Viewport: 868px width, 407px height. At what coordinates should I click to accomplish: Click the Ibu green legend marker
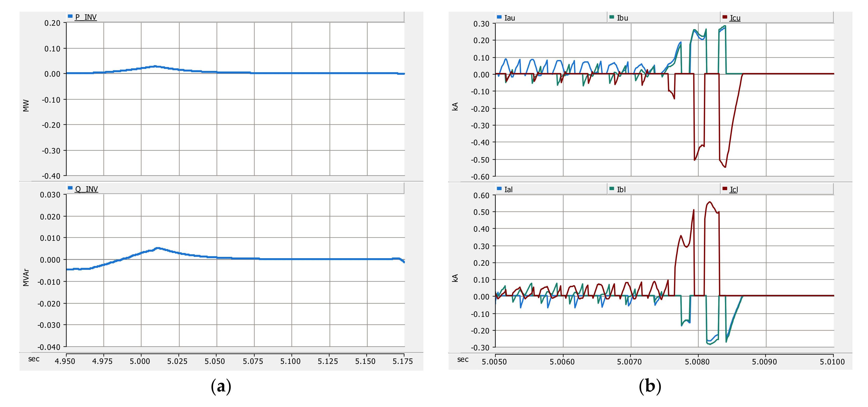point(612,17)
